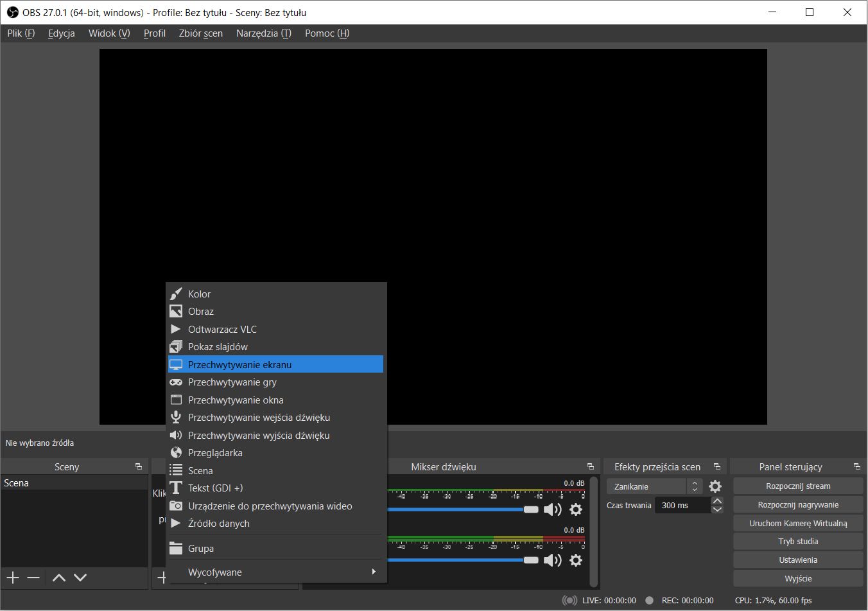The height and width of the screenshot is (611, 868).
Task: Increase transition duration with up stepper
Action: (717, 501)
